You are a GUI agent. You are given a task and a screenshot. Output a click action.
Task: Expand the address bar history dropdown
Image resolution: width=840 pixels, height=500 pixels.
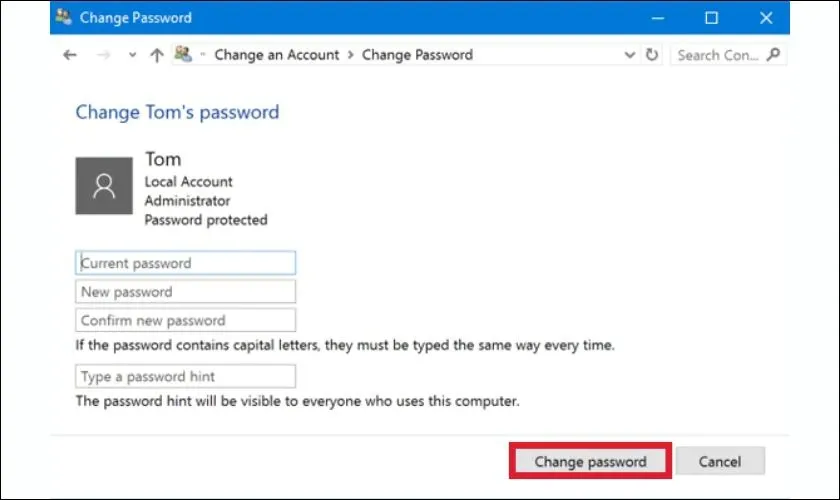(x=628, y=55)
